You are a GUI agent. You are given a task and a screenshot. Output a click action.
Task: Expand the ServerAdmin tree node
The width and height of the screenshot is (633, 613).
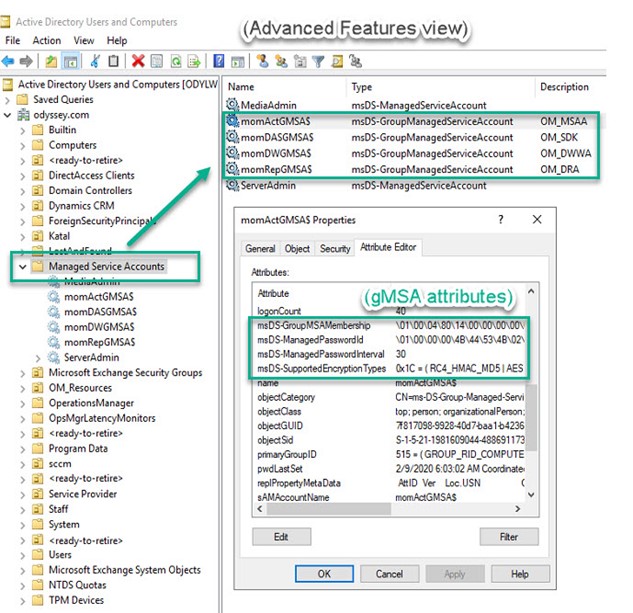coord(39,357)
